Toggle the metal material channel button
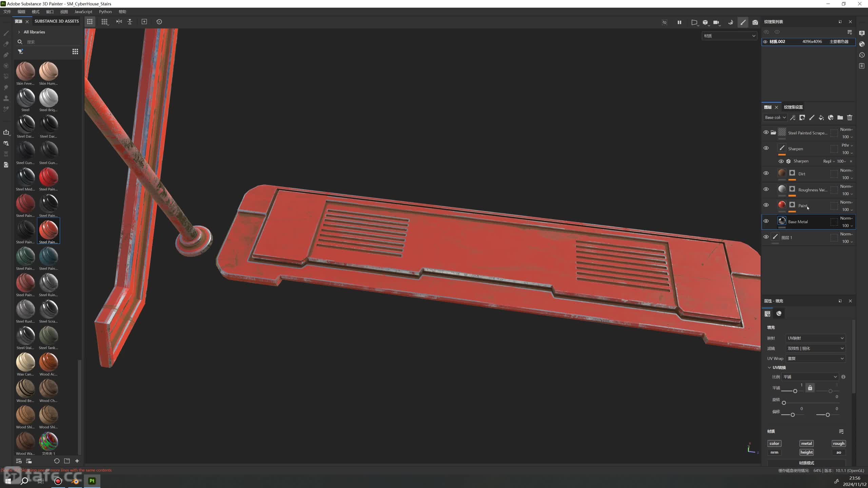 806,444
